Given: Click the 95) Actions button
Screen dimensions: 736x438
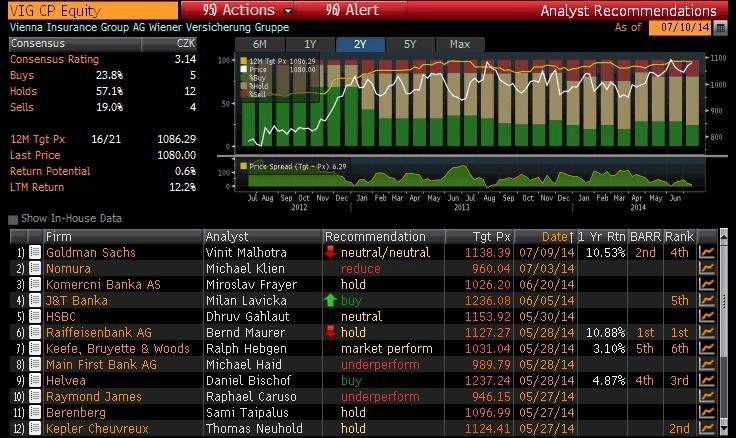Looking at the screenshot, I should pos(238,10).
